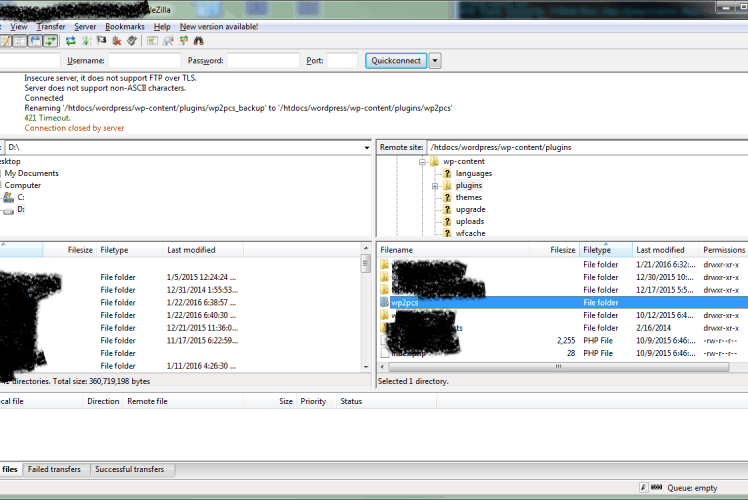
Task: Click the binoculars file search icon
Action: click(x=198, y=41)
